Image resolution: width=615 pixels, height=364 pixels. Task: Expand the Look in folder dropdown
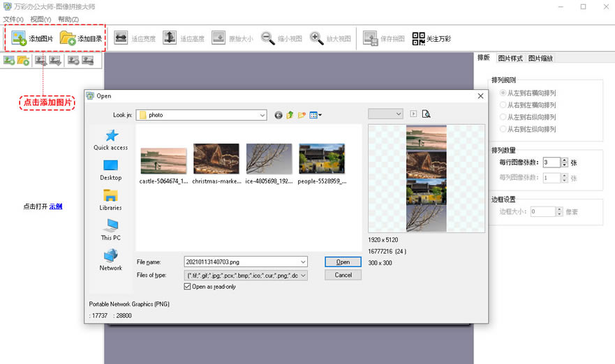click(x=262, y=115)
